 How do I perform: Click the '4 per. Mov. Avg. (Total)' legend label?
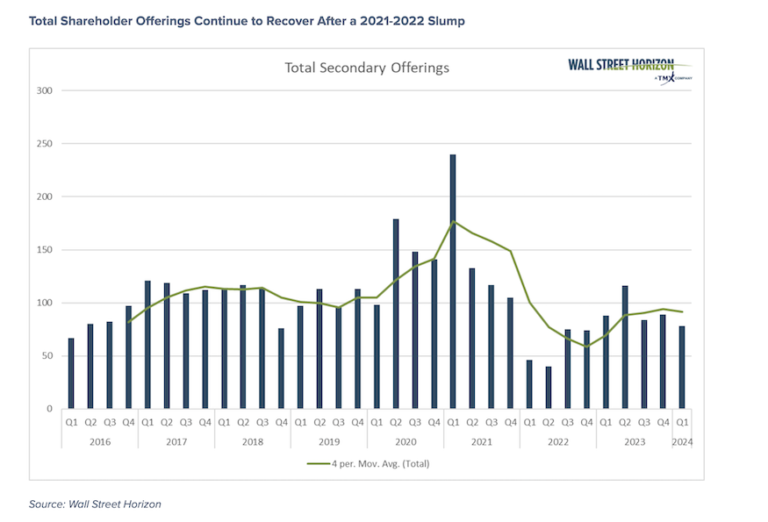[x=381, y=464]
